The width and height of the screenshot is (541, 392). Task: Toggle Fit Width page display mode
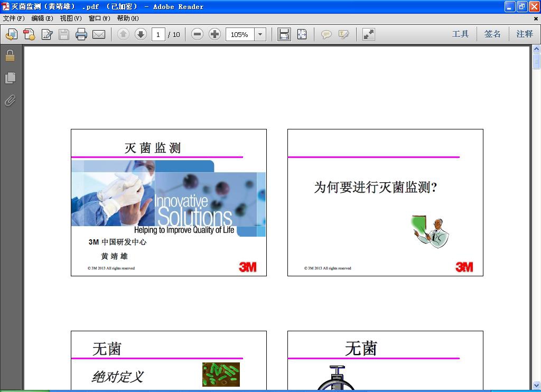[x=284, y=34]
